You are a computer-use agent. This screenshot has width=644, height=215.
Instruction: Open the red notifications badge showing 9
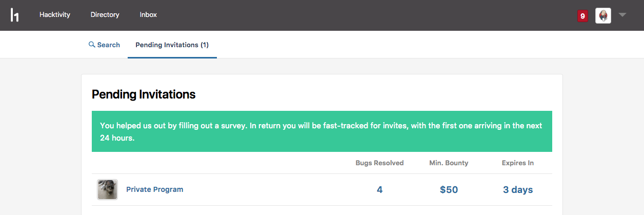coord(582,16)
